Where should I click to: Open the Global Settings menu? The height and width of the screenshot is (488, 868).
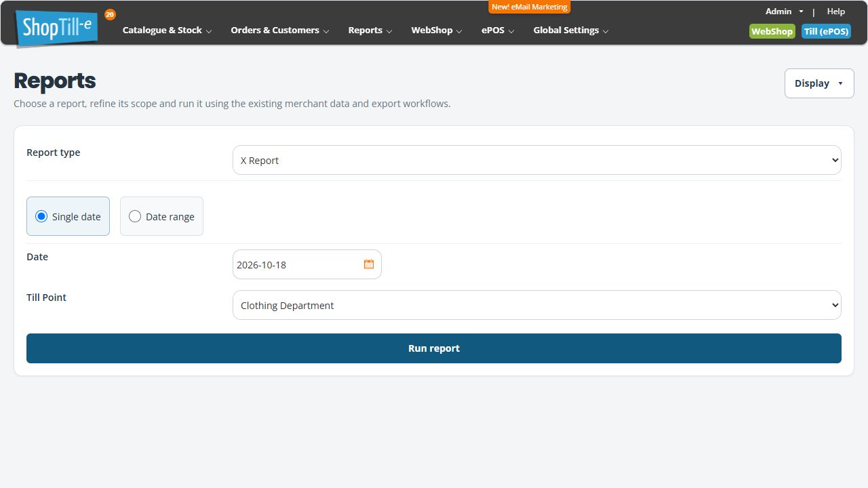pos(571,30)
